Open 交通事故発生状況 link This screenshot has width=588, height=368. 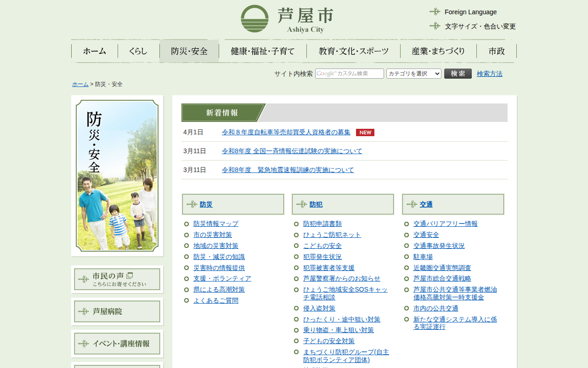click(439, 246)
